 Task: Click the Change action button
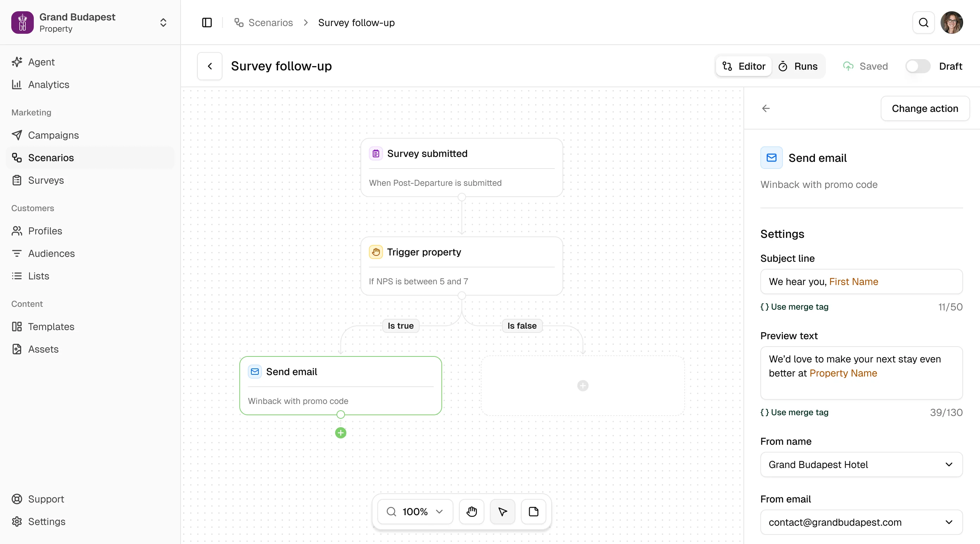pyautogui.click(x=925, y=108)
